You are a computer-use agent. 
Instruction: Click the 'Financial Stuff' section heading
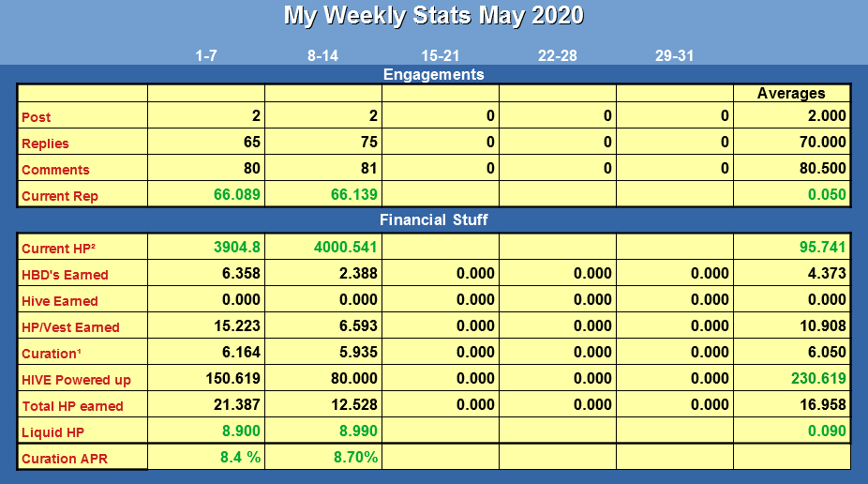(433, 219)
